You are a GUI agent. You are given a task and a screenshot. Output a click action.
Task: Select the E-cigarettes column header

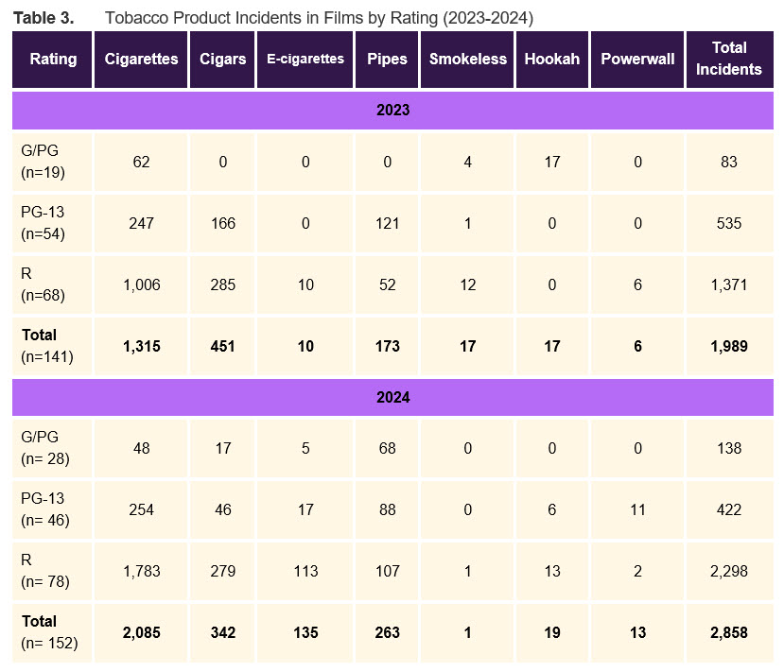pos(305,59)
